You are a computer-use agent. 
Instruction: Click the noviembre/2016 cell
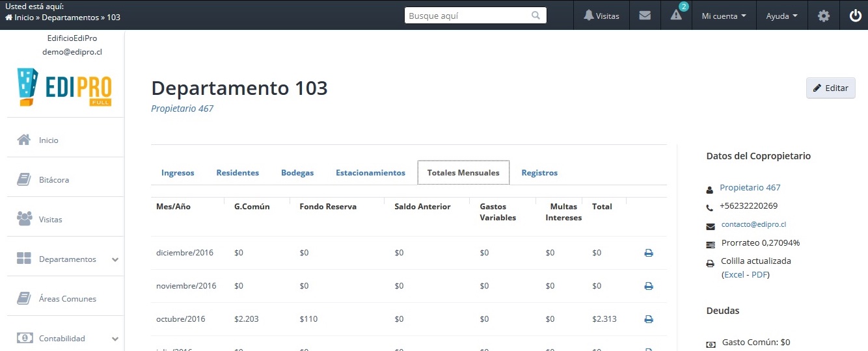click(186, 286)
